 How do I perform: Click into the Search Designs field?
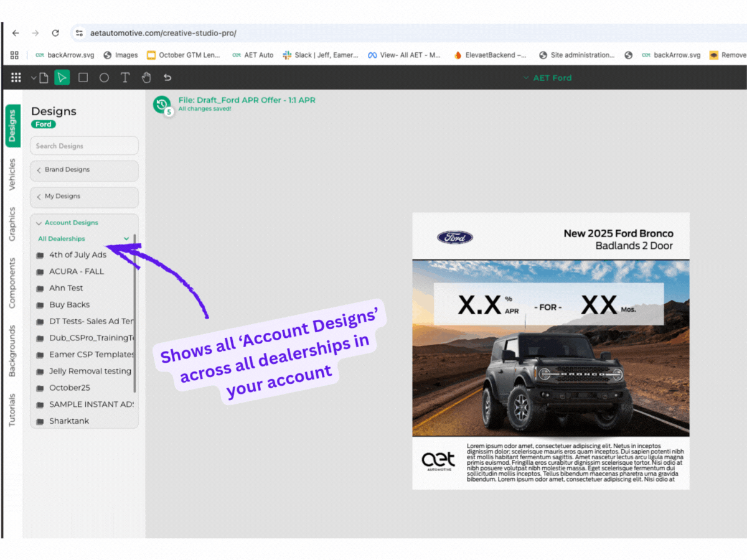[84, 145]
